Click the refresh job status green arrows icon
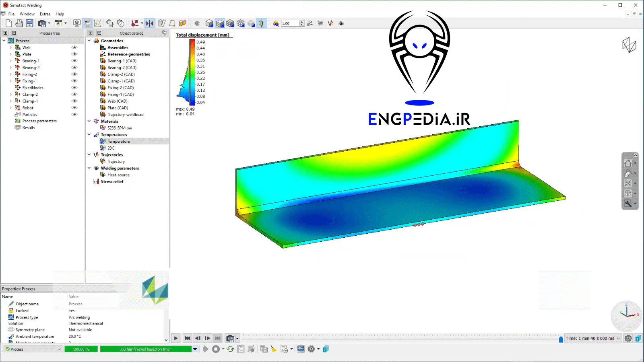644x362 pixels. tap(230, 349)
